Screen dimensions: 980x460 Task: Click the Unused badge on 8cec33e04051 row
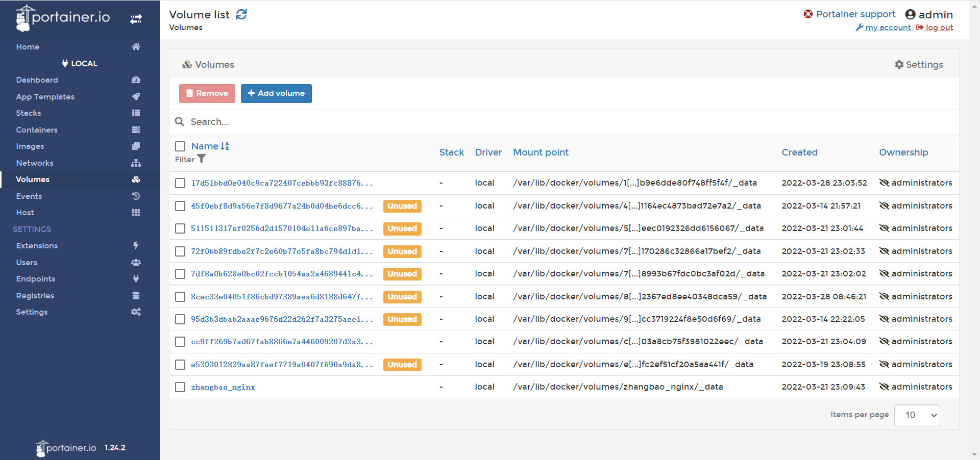point(402,297)
